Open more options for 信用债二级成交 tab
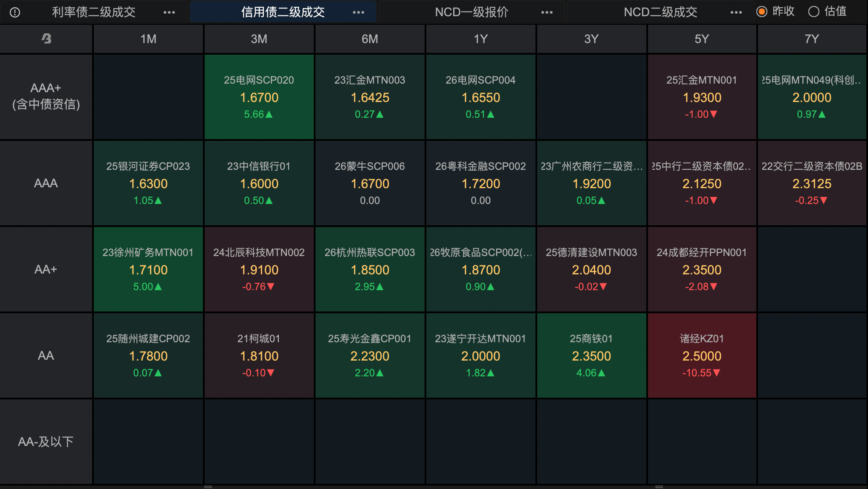The width and height of the screenshot is (868, 489). pos(359,12)
